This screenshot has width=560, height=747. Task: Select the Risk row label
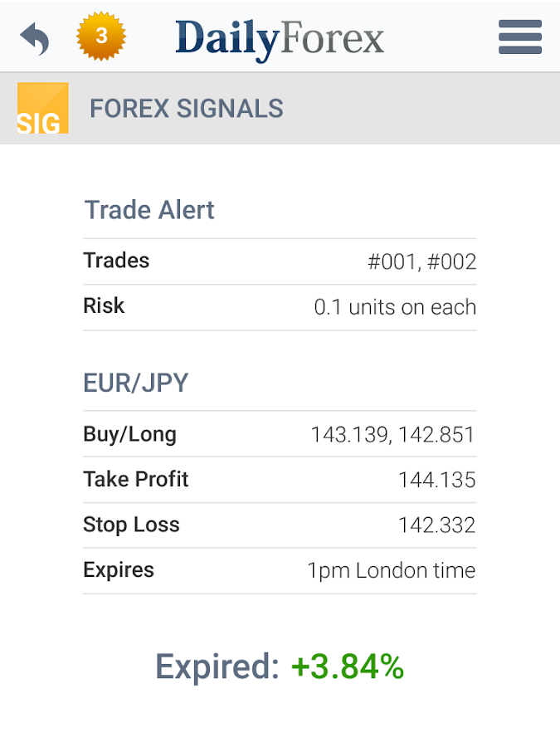pos(104,306)
